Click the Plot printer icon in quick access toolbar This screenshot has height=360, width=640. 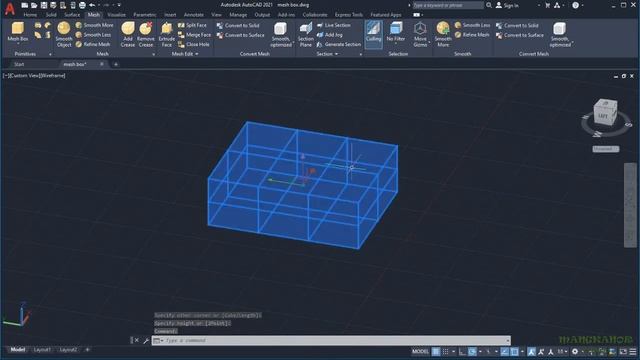click(82, 5)
